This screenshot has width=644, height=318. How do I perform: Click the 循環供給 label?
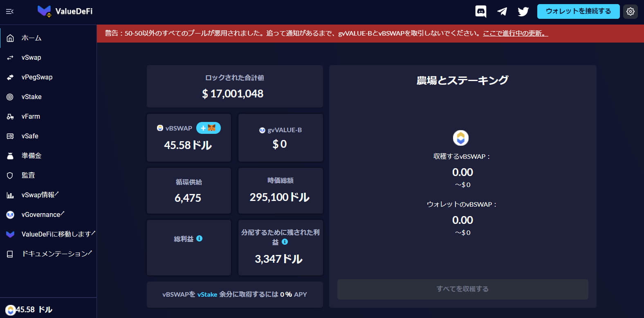tap(189, 182)
